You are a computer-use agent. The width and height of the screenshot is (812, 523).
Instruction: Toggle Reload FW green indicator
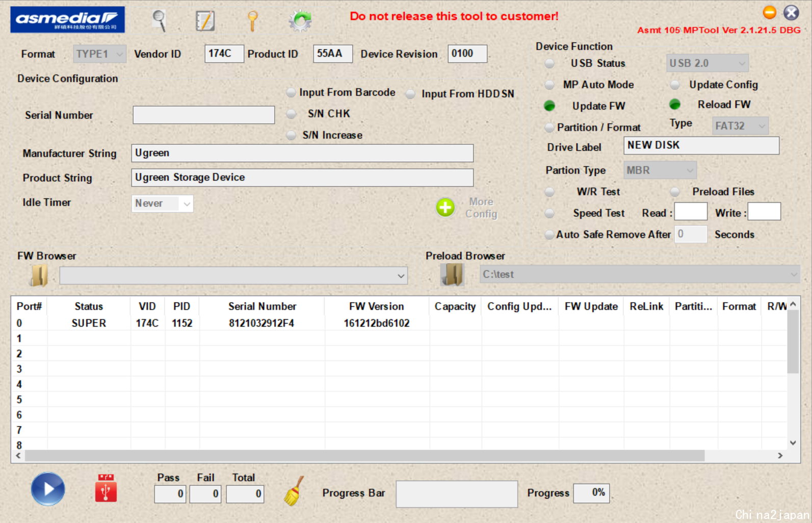tap(675, 104)
